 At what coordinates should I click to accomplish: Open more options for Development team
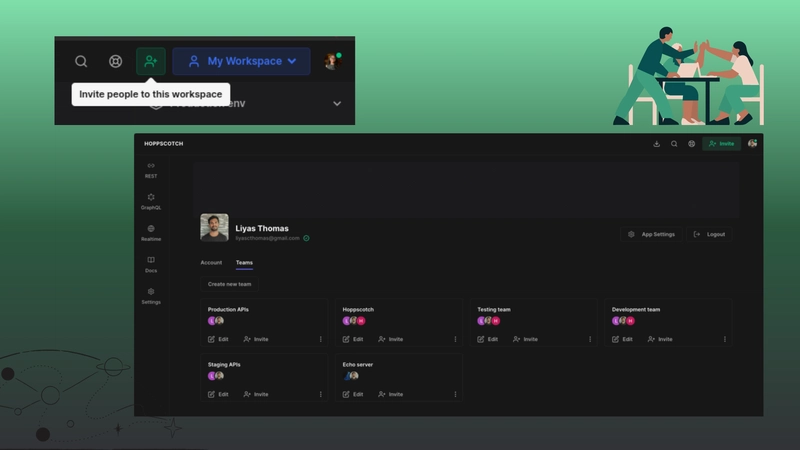coord(724,339)
